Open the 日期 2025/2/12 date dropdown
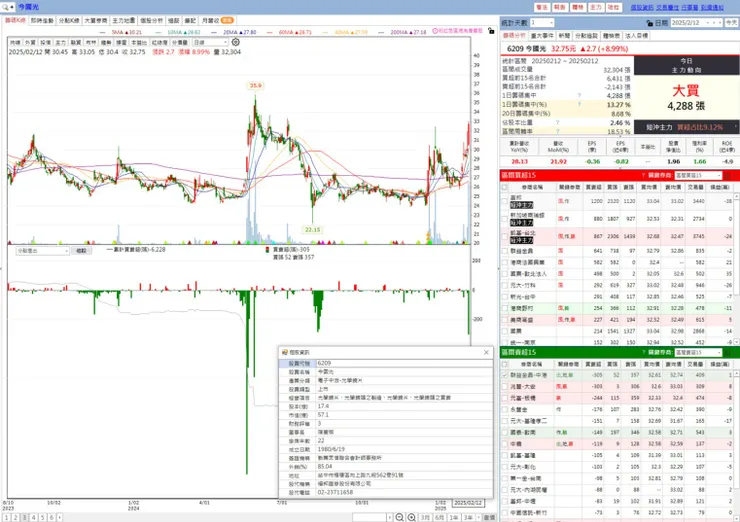 (707, 23)
